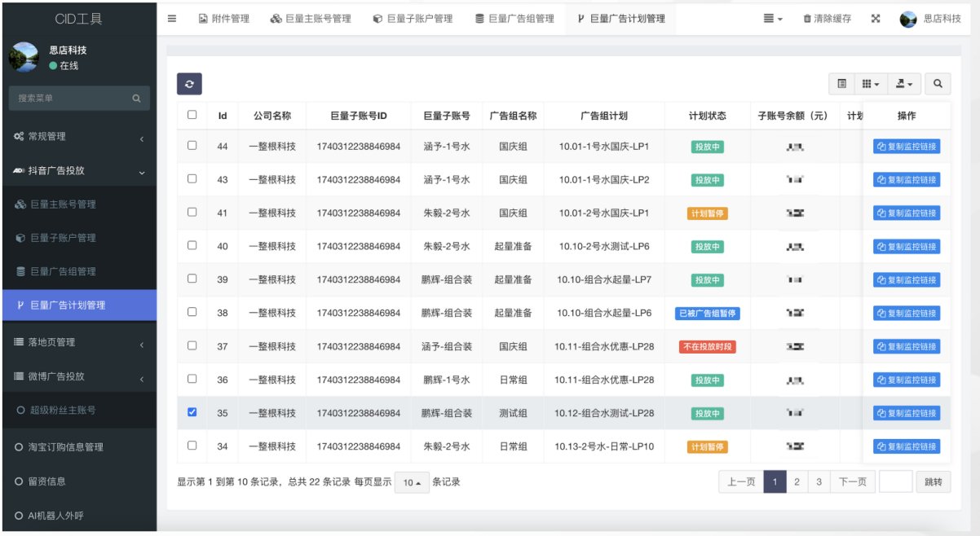Tick the checkbox for row Id 44
Image resolution: width=980 pixels, height=536 pixels.
(192, 145)
